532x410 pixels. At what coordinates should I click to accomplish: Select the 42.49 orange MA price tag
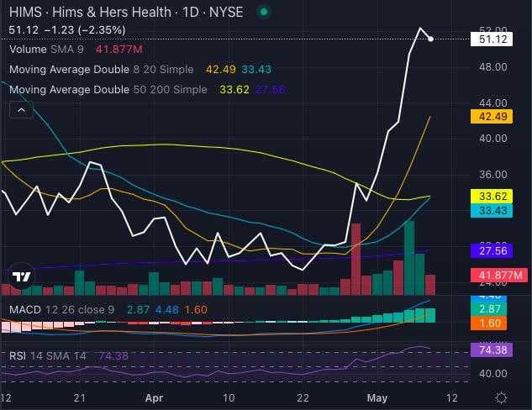[492, 117]
